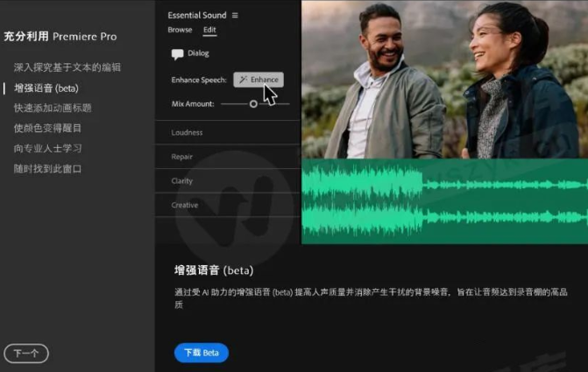
Task: Click the 充分利用 Premiere Pro title
Action: tap(60, 37)
